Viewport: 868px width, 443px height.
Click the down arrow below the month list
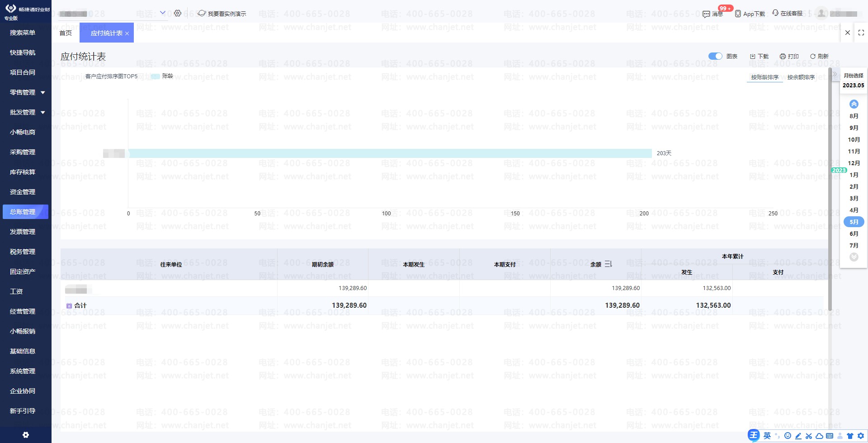[x=854, y=257]
